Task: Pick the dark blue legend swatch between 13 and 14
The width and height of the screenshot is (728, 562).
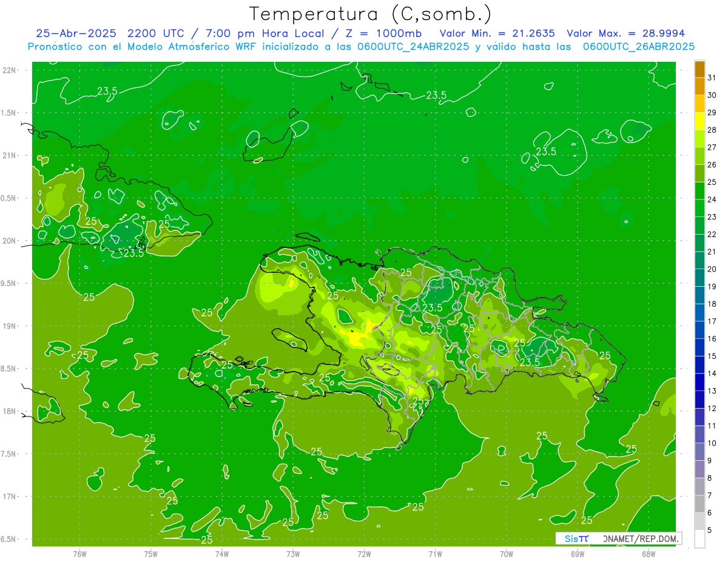Action: click(699, 382)
